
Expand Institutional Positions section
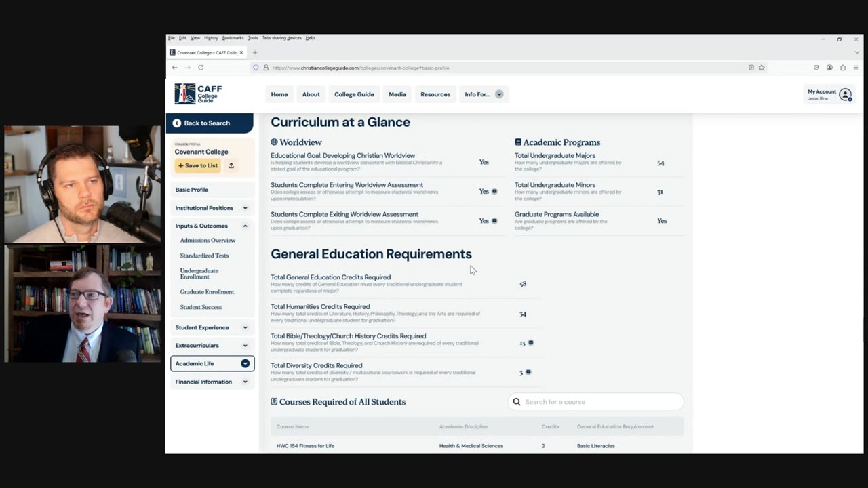click(x=245, y=208)
